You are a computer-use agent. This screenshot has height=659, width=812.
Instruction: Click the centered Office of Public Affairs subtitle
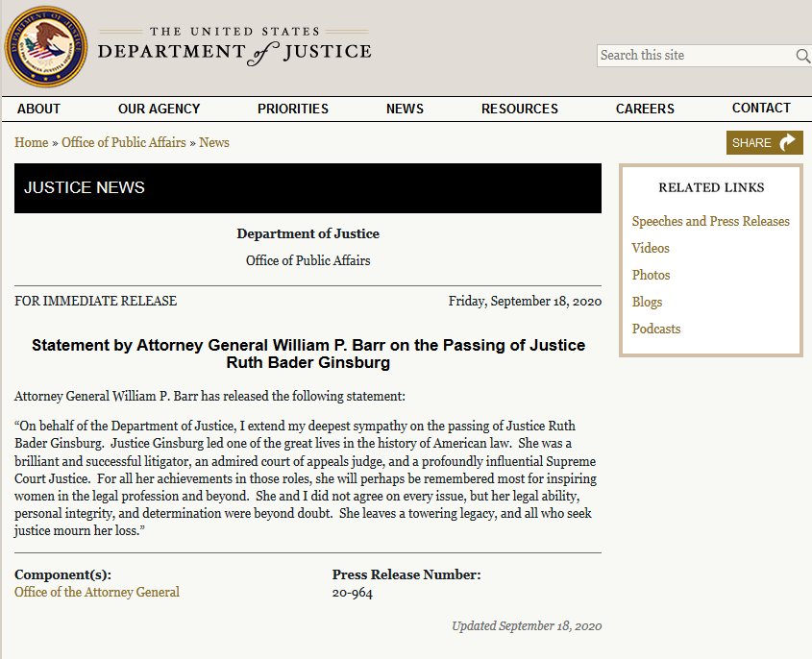[308, 260]
